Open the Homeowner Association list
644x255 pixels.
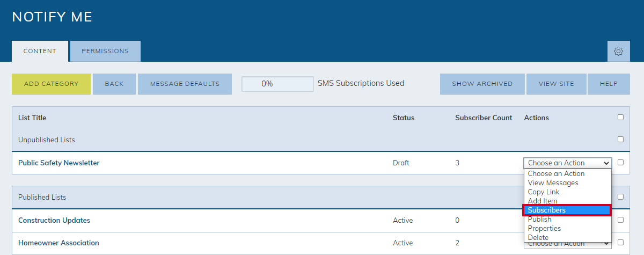tap(58, 243)
